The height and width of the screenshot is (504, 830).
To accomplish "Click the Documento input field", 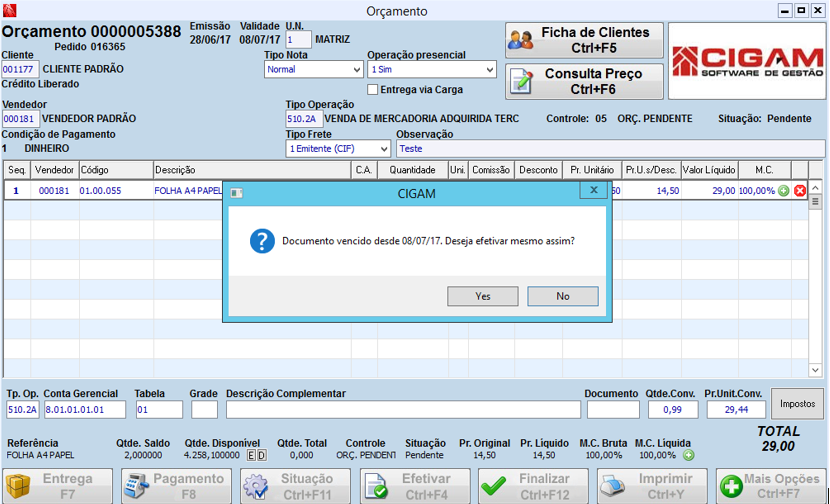I will tap(613, 410).
